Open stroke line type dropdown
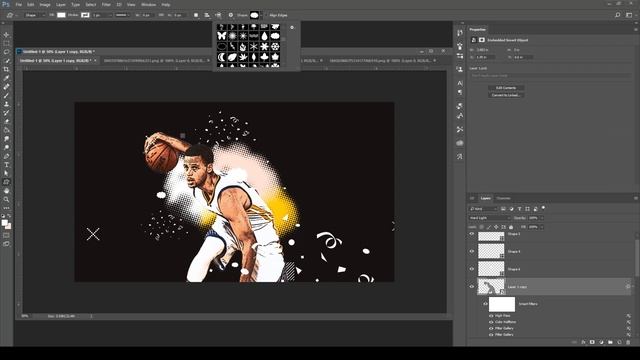This screenshot has height=360, width=640. [122, 15]
